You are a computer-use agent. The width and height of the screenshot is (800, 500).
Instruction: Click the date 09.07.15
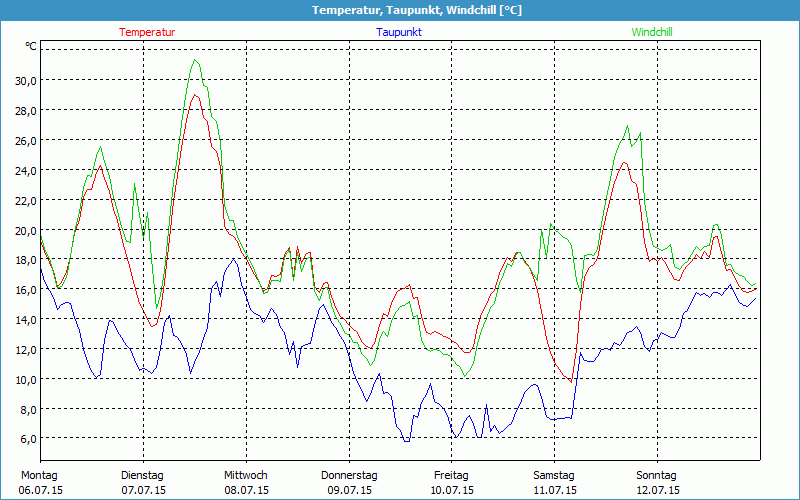[349, 491]
